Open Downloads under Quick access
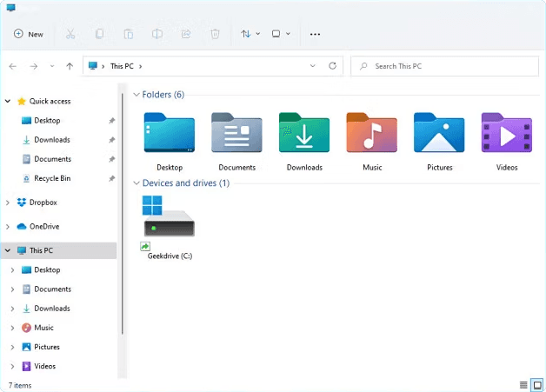 52,140
